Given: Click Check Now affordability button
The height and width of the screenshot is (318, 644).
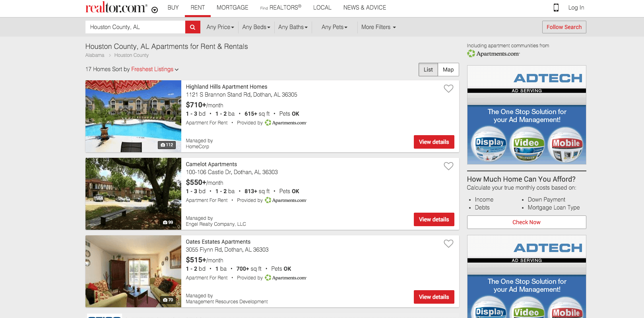Looking at the screenshot, I should tap(526, 222).
